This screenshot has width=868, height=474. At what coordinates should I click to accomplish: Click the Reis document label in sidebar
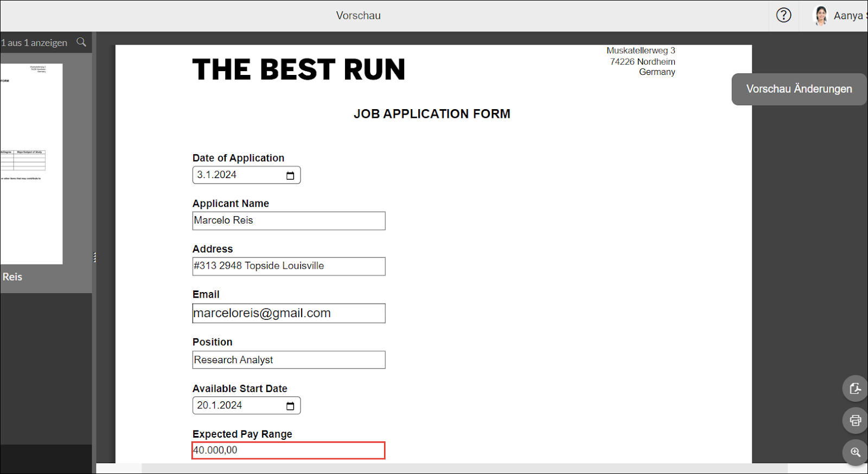[12, 277]
